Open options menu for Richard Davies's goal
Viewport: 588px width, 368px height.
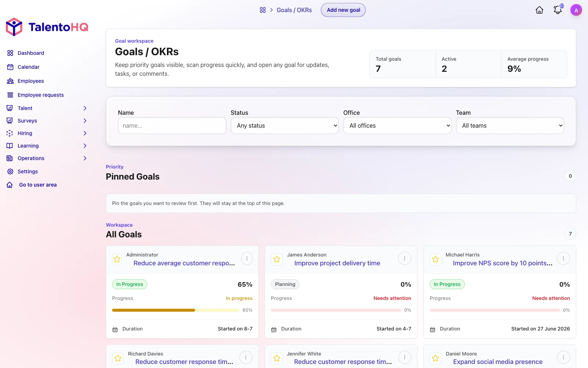click(x=246, y=357)
